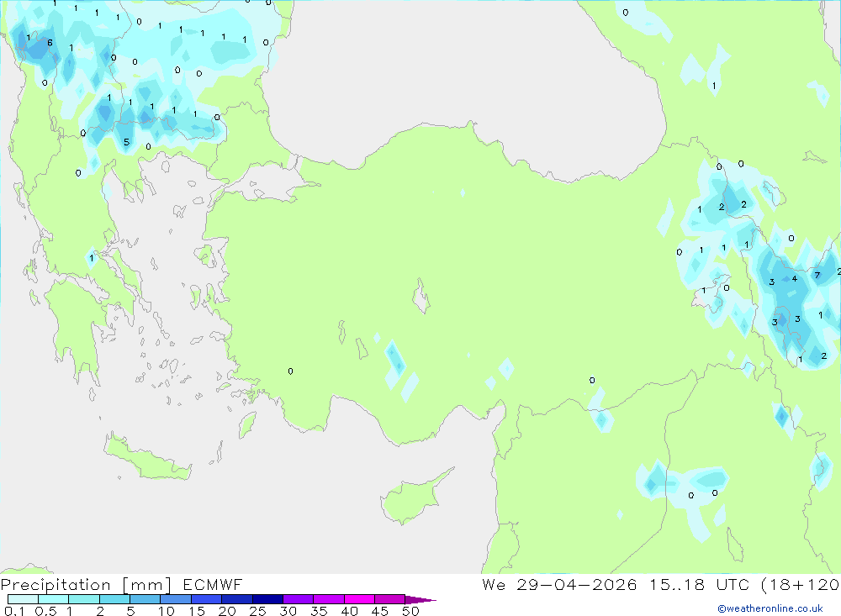The height and width of the screenshot is (616, 841).
Task: Click the legend label '0.1'
Action: point(14,611)
